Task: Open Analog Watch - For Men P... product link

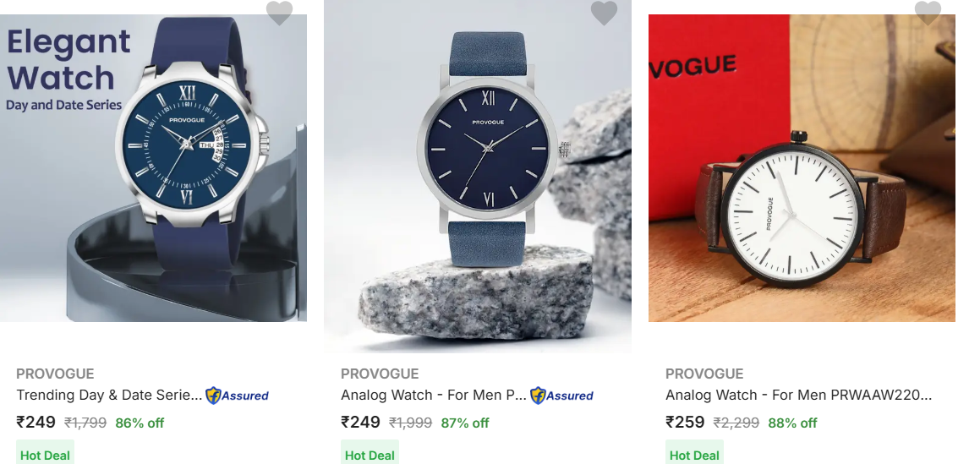Action: click(x=434, y=396)
